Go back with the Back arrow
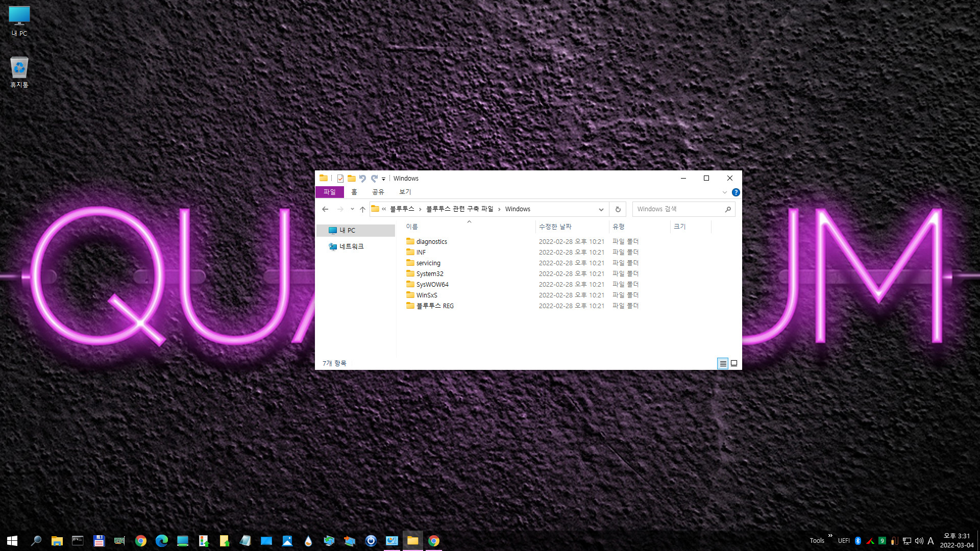The width and height of the screenshot is (980, 551). [325, 209]
